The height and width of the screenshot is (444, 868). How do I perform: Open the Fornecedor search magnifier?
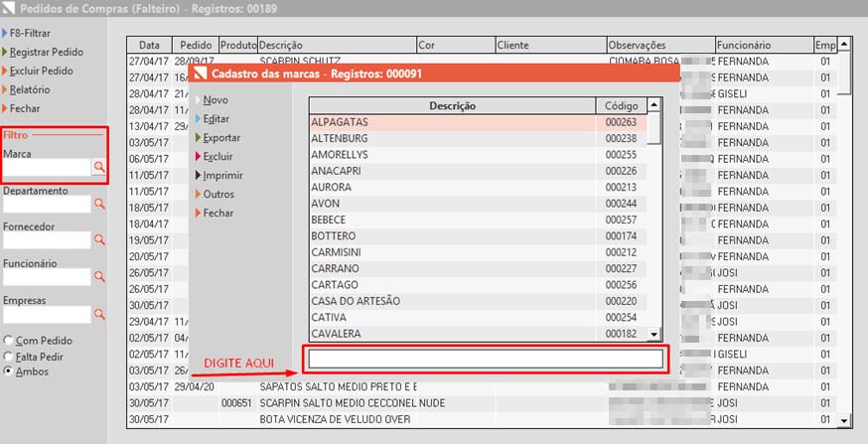(x=99, y=239)
